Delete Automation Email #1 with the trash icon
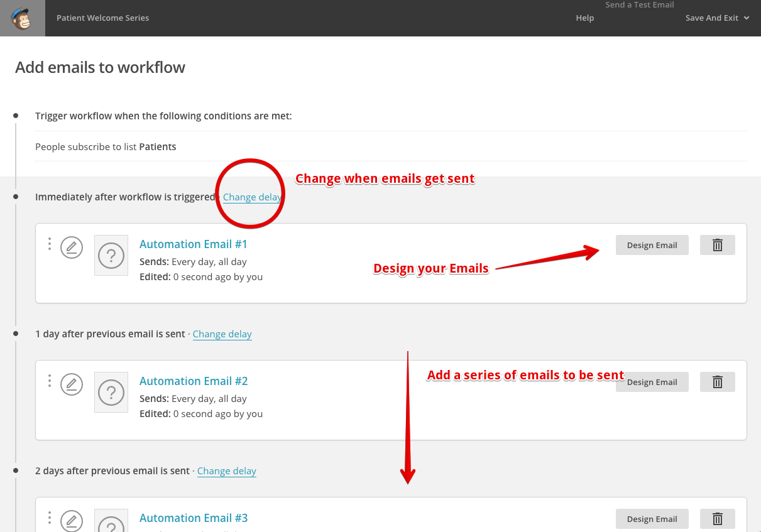Screen dimensions: 761x532 717,244
